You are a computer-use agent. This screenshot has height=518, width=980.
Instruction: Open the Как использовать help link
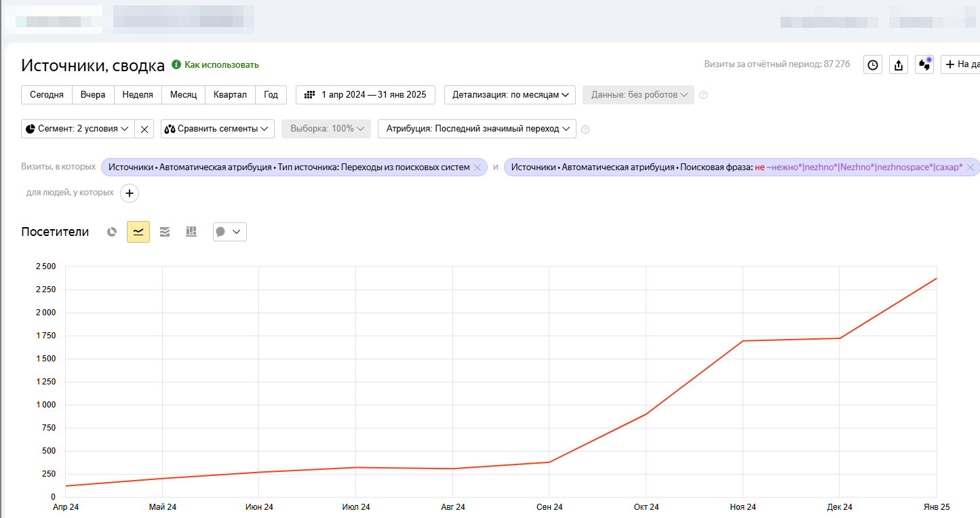pyautogui.click(x=221, y=65)
